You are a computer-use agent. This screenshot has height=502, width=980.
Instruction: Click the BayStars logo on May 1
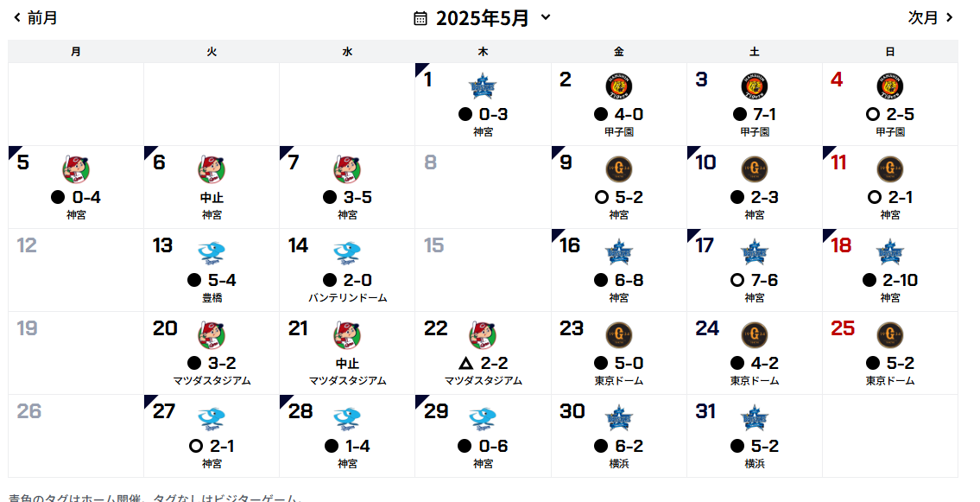coord(483,86)
